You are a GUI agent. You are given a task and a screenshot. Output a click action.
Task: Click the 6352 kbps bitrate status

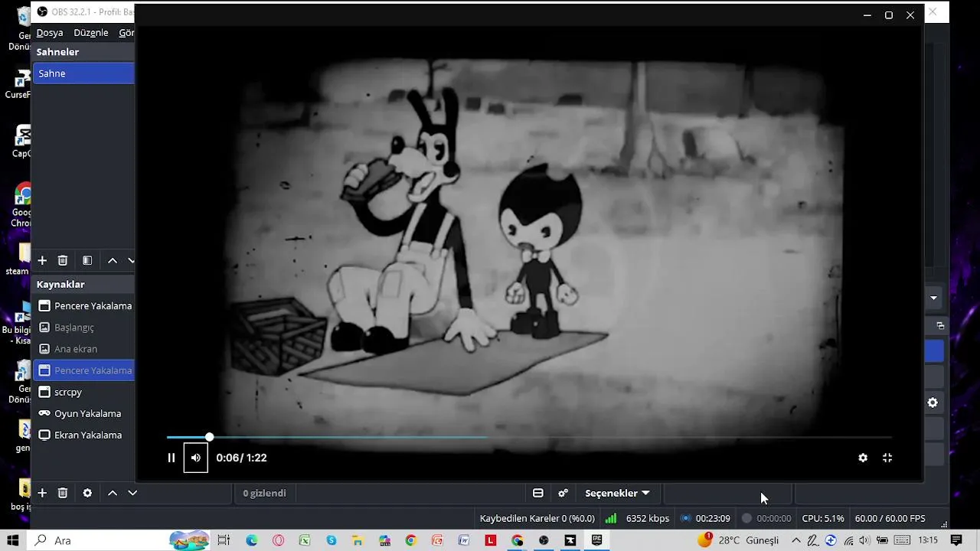(x=648, y=518)
